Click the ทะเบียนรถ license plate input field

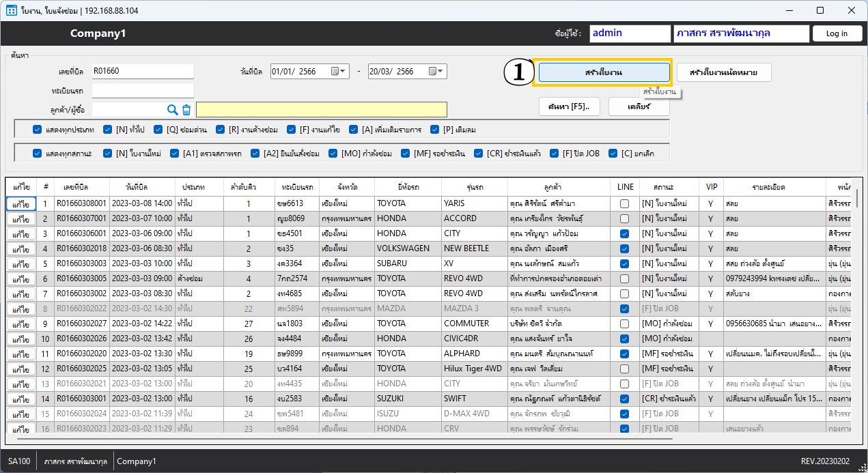pos(143,90)
